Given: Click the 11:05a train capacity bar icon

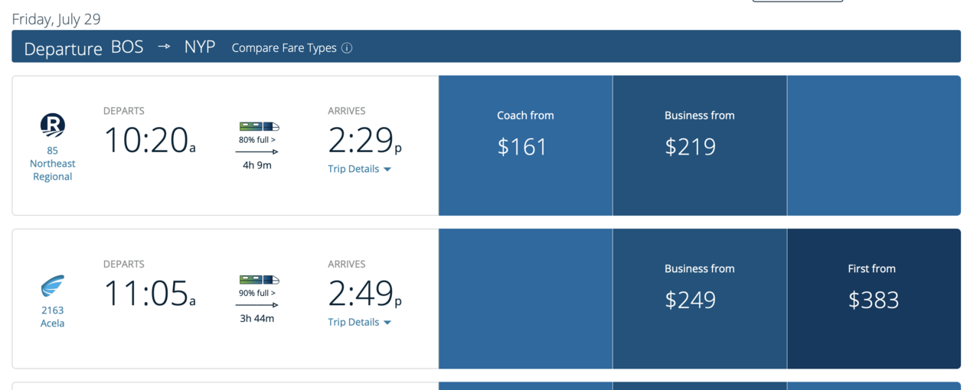Looking at the screenshot, I should 259,279.
